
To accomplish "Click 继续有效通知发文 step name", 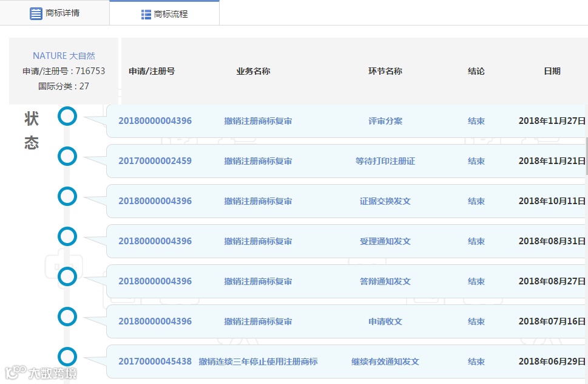I will pyautogui.click(x=385, y=362).
